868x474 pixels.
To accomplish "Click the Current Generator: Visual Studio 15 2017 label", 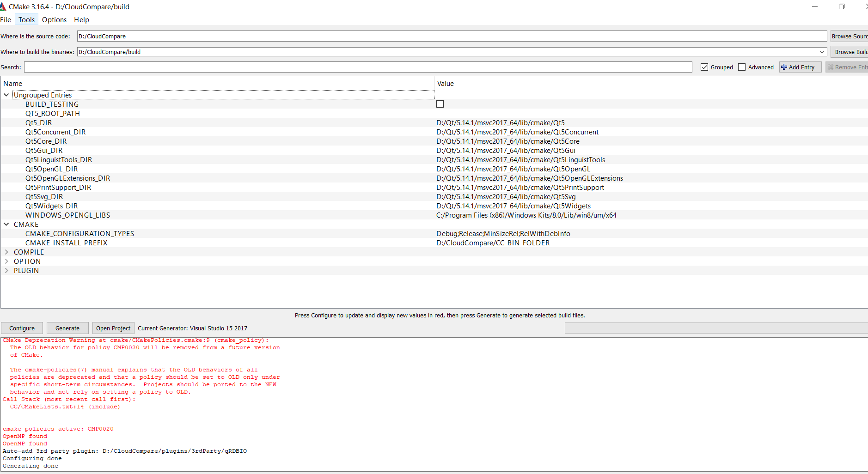I will 193,328.
